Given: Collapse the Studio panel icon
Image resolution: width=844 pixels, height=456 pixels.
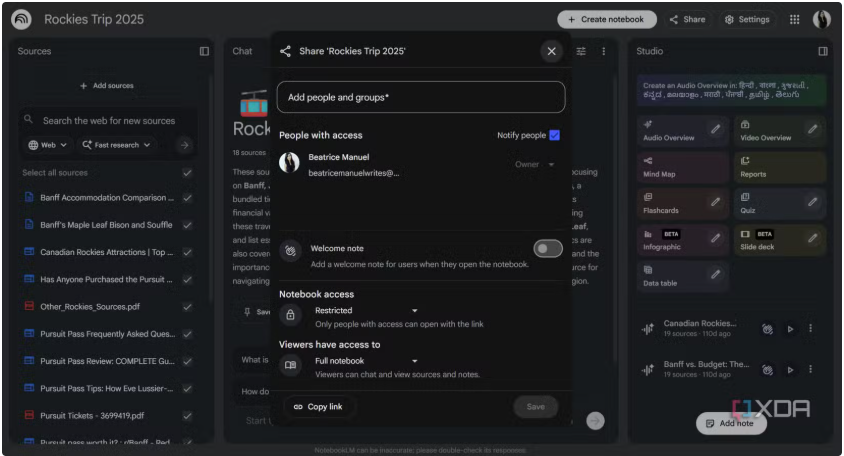Looking at the screenshot, I should [x=823, y=51].
